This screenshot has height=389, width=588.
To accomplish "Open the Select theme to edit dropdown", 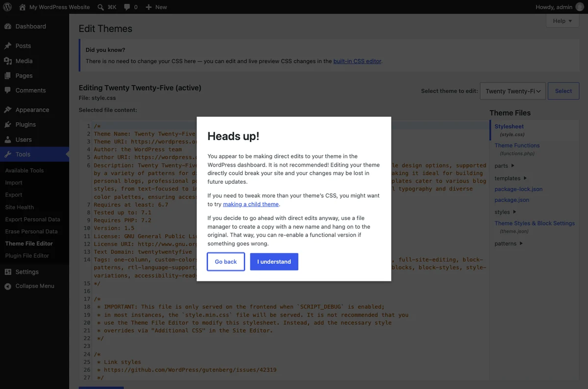I will (x=513, y=91).
